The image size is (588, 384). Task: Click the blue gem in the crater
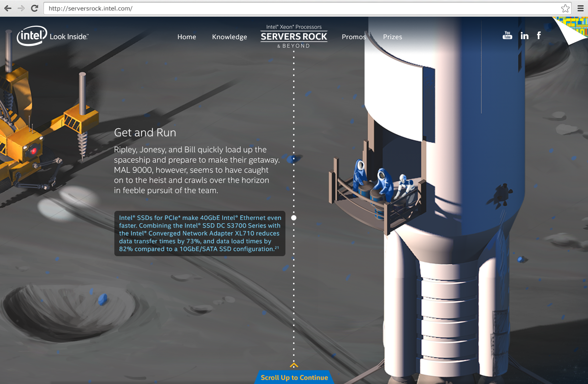point(102,300)
